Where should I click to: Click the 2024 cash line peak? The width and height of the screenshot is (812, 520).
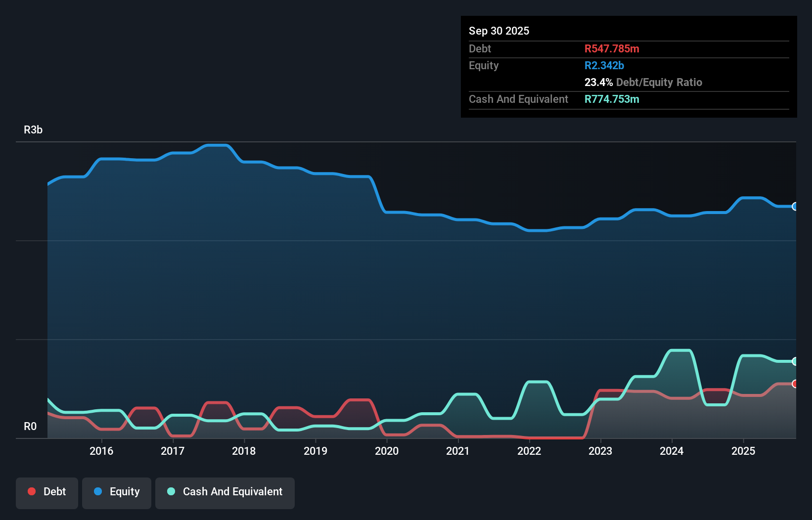click(678, 350)
